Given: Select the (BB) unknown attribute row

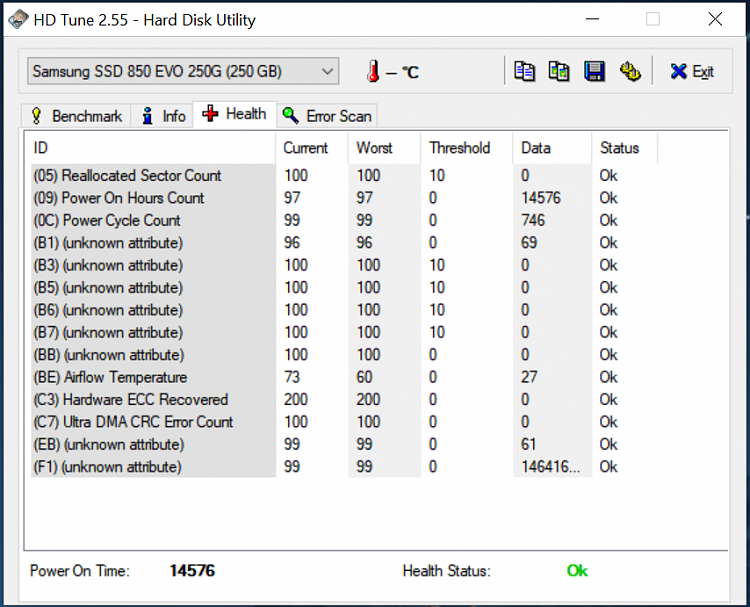Looking at the screenshot, I should (x=344, y=355).
